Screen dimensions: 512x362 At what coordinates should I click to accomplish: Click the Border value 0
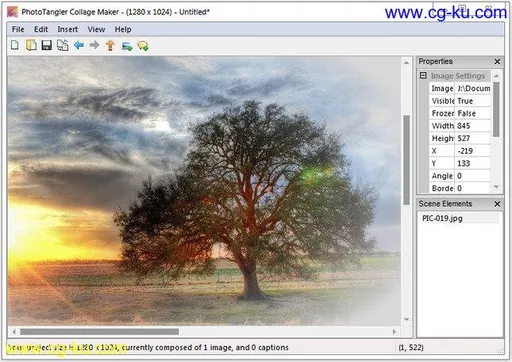473,188
